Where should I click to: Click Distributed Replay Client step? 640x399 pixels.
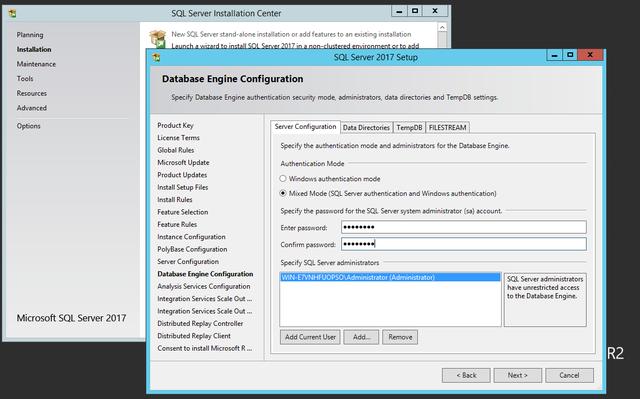click(194, 336)
